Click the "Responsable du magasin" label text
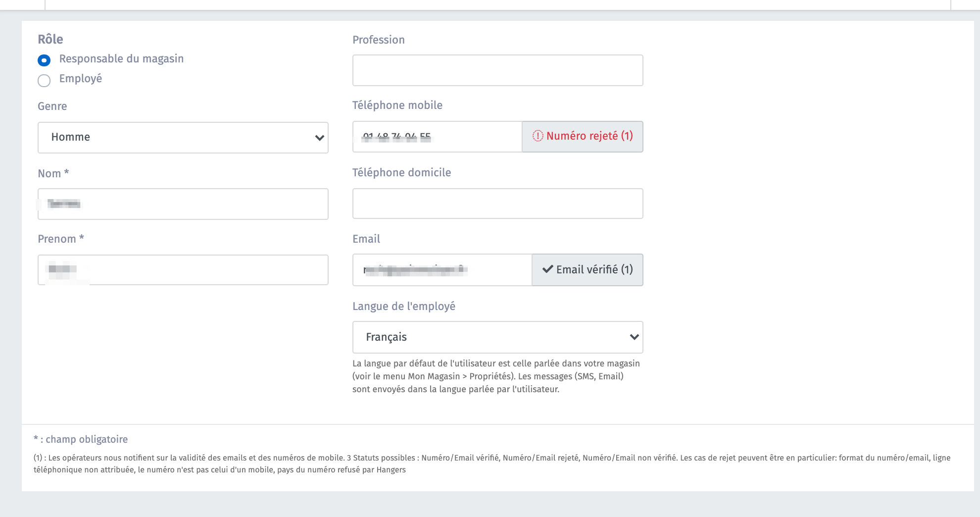Image resolution: width=980 pixels, height=517 pixels. [121, 59]
